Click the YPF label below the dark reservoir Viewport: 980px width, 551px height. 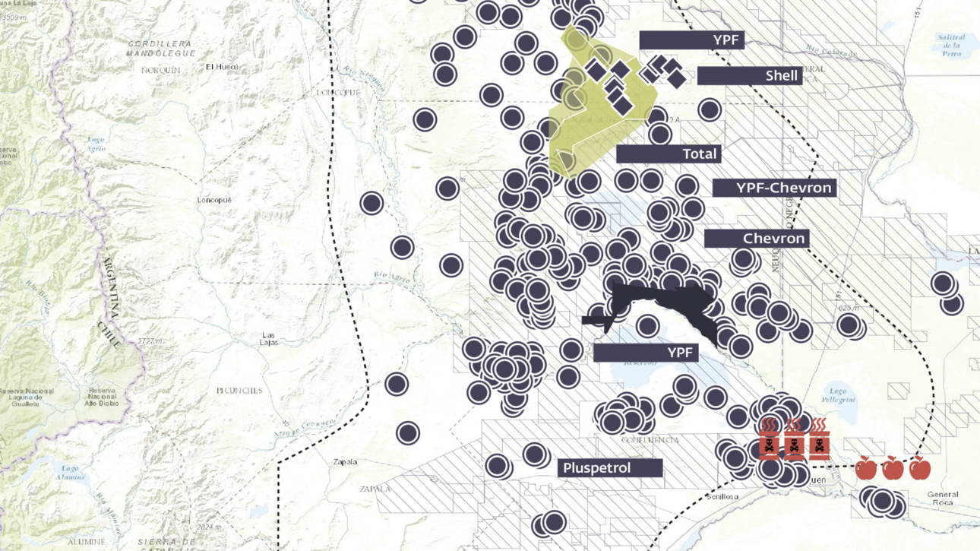click(x=646, y=352)
